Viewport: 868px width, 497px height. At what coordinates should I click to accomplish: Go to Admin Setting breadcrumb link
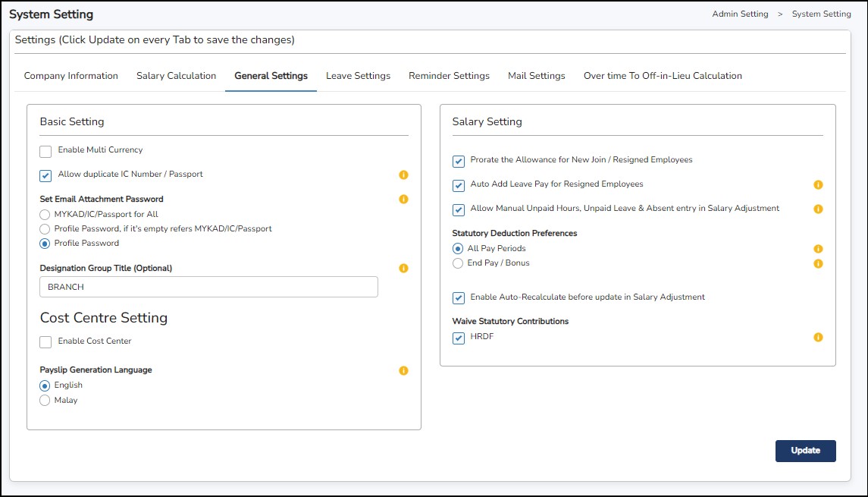tap(740, 14)
